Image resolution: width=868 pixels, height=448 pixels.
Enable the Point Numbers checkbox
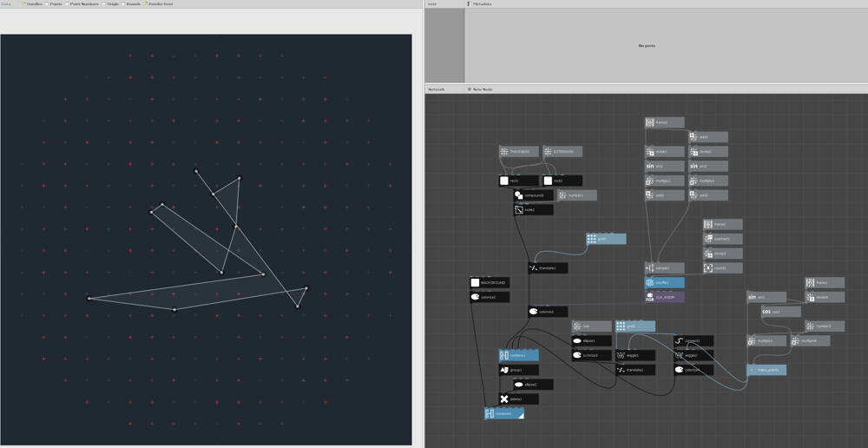point(67,3)
